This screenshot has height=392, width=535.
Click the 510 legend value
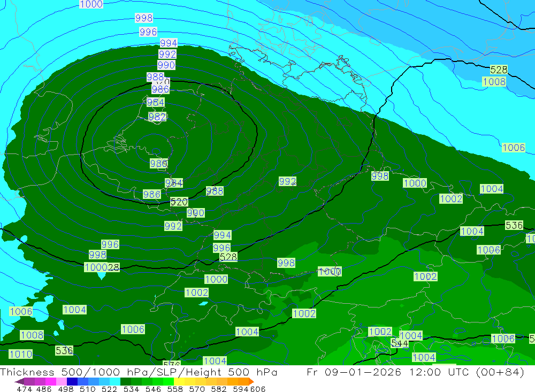click(88, 389)
